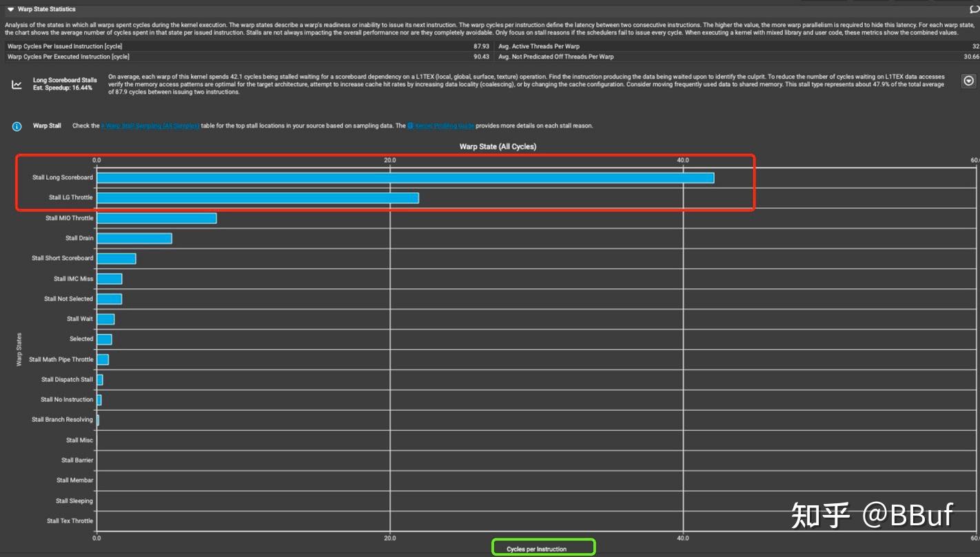Collapse the Warp State Statistics section
Image resolution: width=980 pixels, height=557 pixels.
point(10,9)
